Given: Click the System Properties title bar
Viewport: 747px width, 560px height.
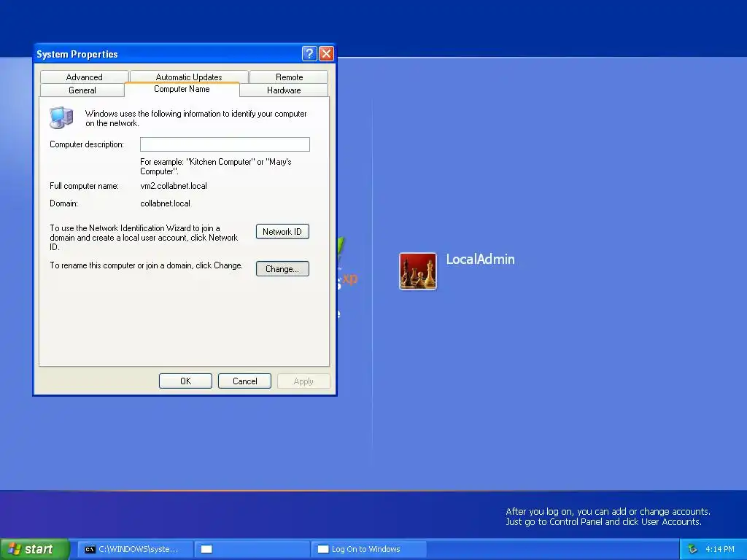Looking at the screenshot, I should (167, 54).
